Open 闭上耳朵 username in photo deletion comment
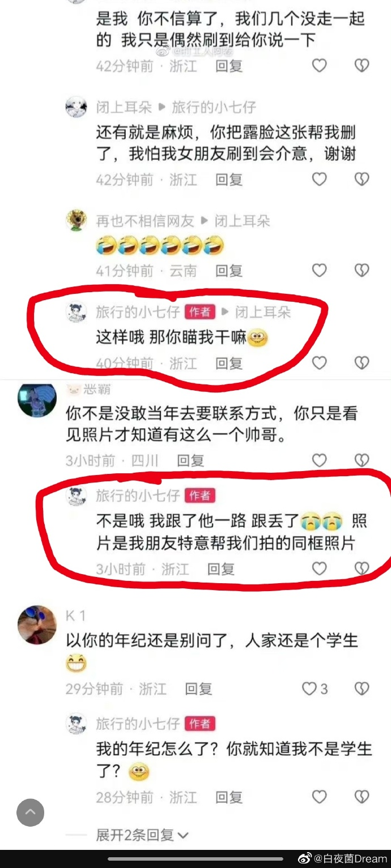Screen dimensions: 391x868 point(124,107)
